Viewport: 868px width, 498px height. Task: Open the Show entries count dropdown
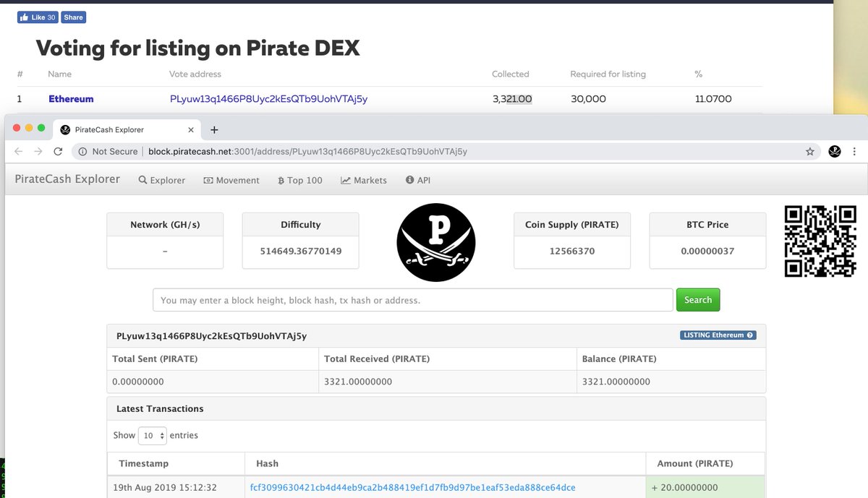(x=153, y=436)
